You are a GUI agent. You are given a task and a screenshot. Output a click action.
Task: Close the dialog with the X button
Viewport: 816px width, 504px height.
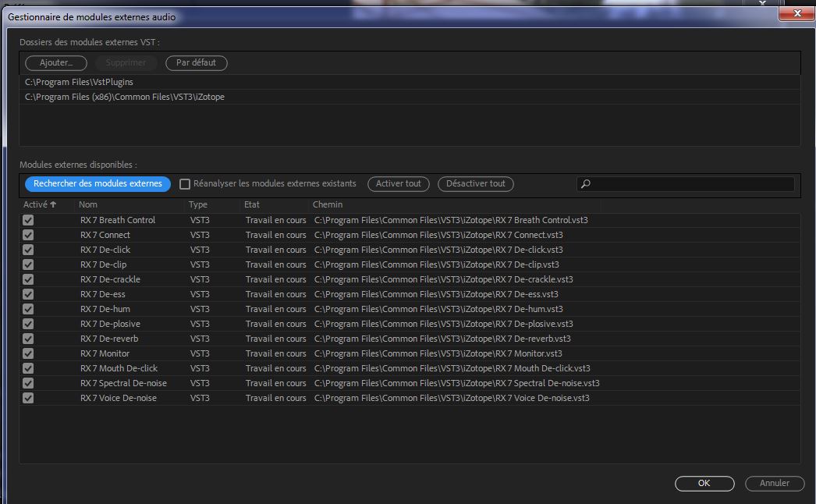point(795,14)
